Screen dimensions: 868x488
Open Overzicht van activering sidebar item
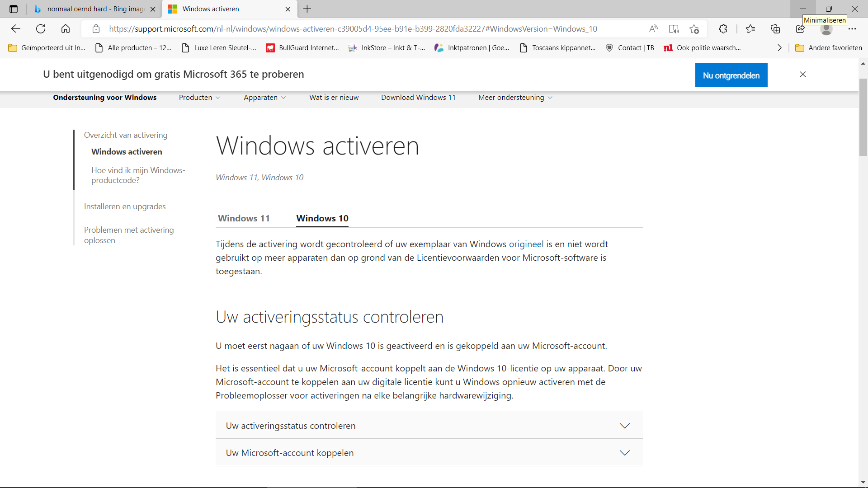click(126, 135)
